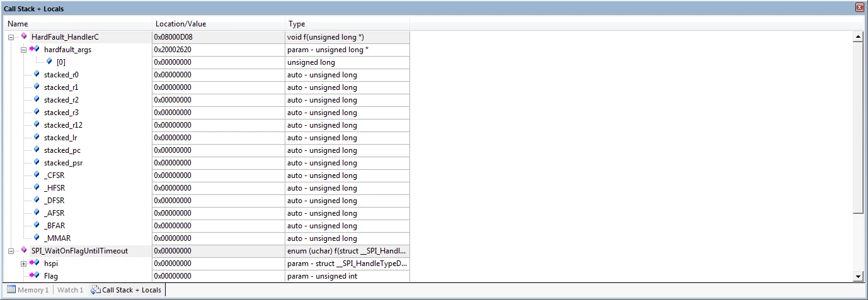Click the hardfault_args parameter icon

[35, 49]
